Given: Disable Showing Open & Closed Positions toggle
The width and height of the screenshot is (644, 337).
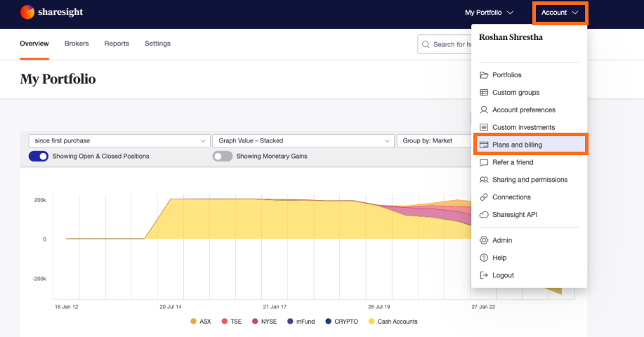Looking at the screenshot, I should tap(39, 157).
